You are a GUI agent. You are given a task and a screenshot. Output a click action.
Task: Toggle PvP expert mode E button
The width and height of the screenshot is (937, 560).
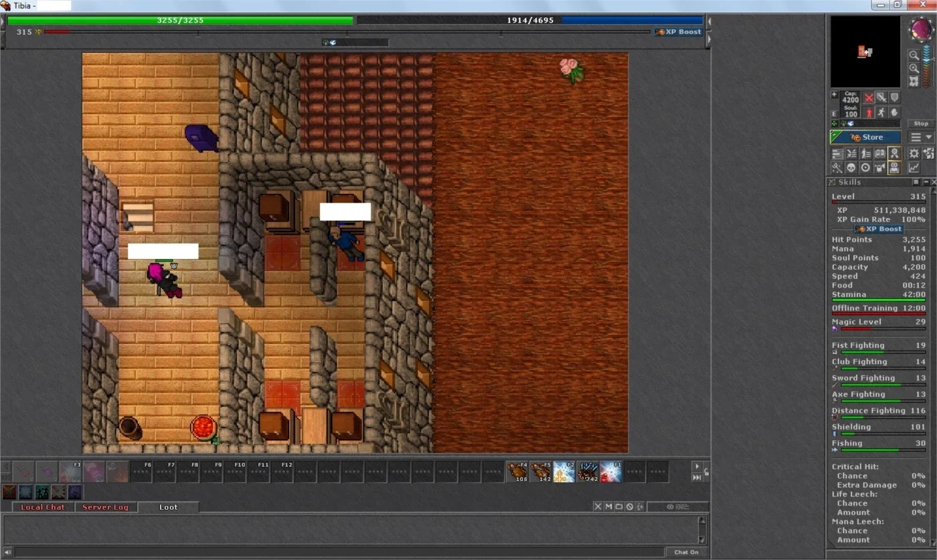(834, 114)
